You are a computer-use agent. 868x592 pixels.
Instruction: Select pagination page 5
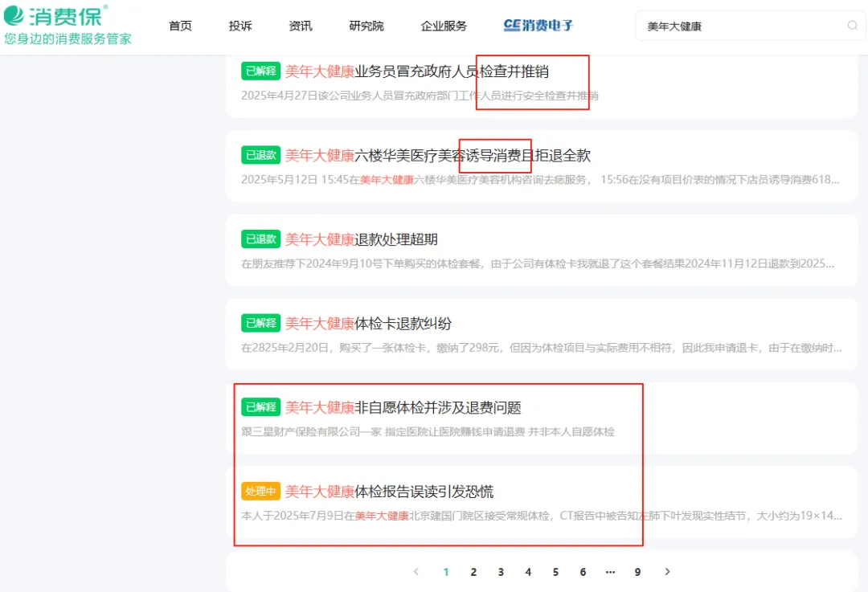(x=555, y=572)
